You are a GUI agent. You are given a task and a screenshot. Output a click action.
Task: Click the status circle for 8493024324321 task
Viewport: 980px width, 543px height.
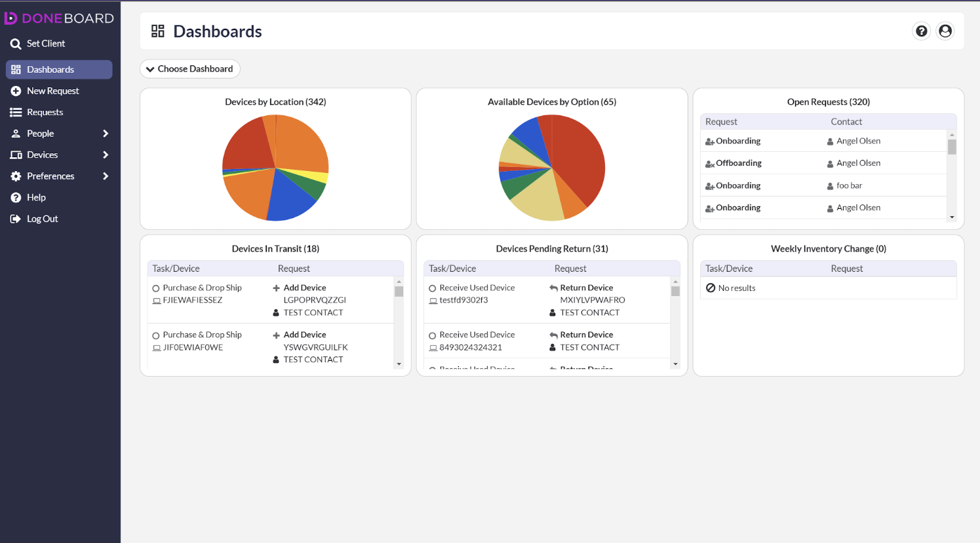pyautogui.click(x=433, y=335)
